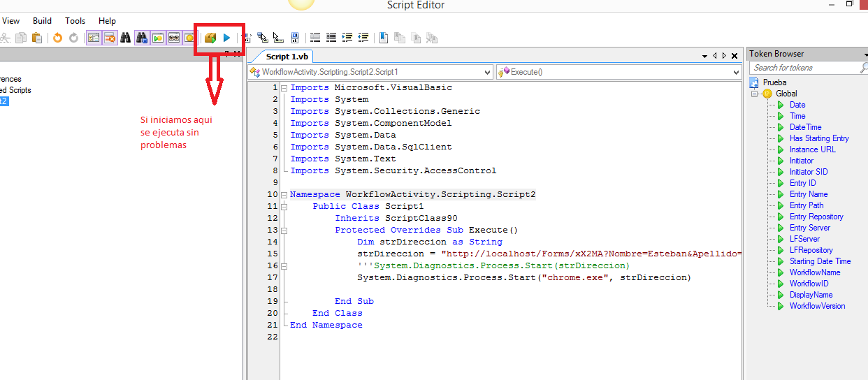Open the Token Browser panel dropdown arrow
The image size is (868, 380).
[865, 54]
